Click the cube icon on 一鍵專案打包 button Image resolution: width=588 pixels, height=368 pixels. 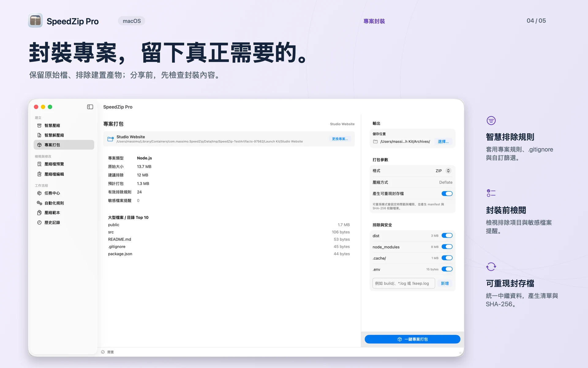[x=400, y=339]
